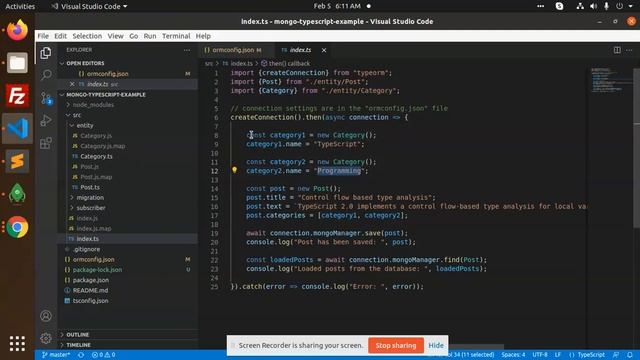The width and height of the screenshot is (640, 360).
Task: Open package.json in the file tree
Action: pos(91,280)
